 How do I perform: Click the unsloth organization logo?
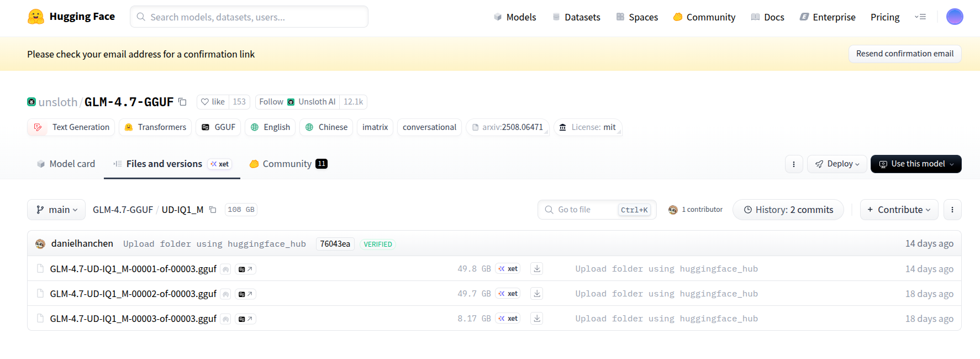coord(31,102)
